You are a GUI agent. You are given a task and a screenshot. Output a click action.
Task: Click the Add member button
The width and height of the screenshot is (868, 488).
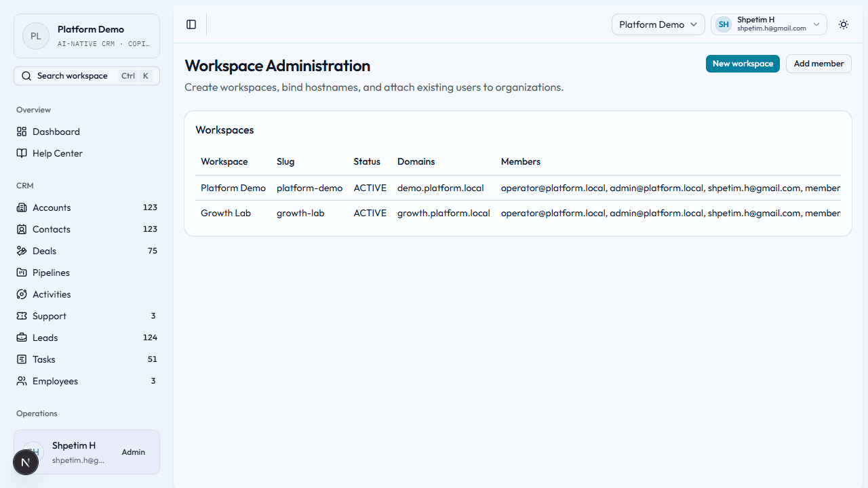818,63
